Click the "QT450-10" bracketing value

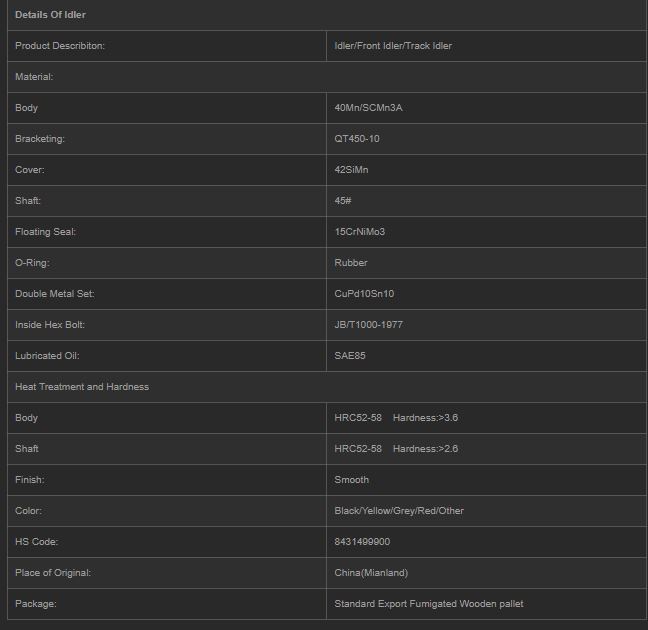tap(357, 139)
